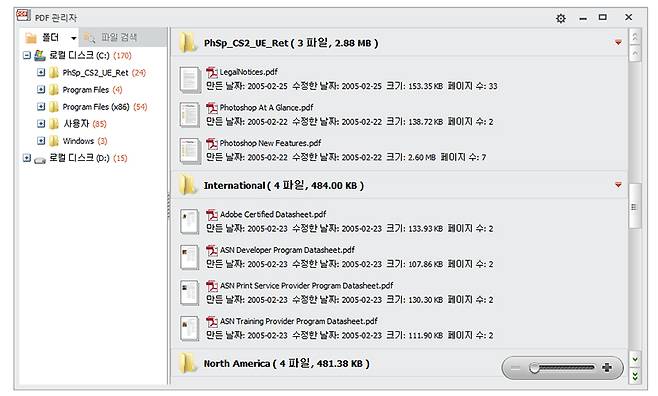The width and height of the screenshot is (658, 396).
Task: Expand the Program Files (x86) tree folder
Action: click(x=41, y=107)
